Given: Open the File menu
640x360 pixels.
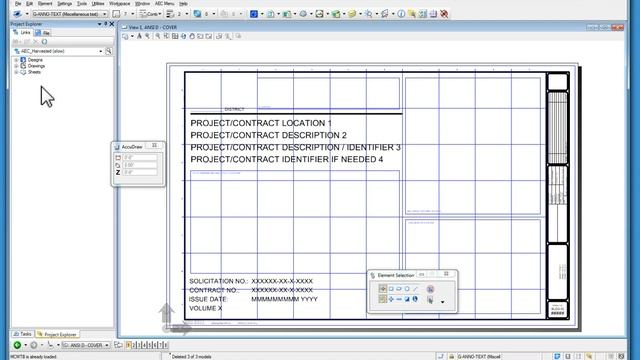Looking at the screenshot, I should pos(18,3).
